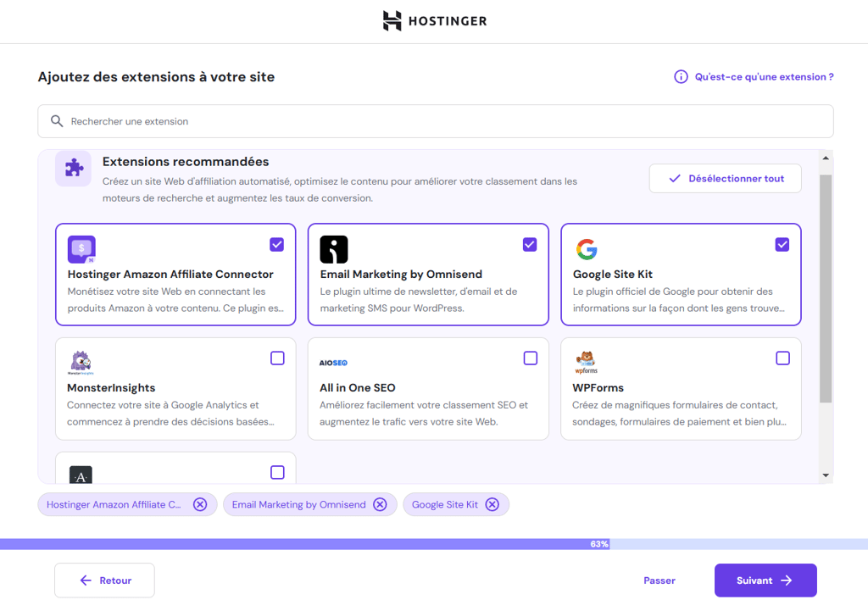
Task: Check the All in One SEO checkbox
Action: pos(531,358)
